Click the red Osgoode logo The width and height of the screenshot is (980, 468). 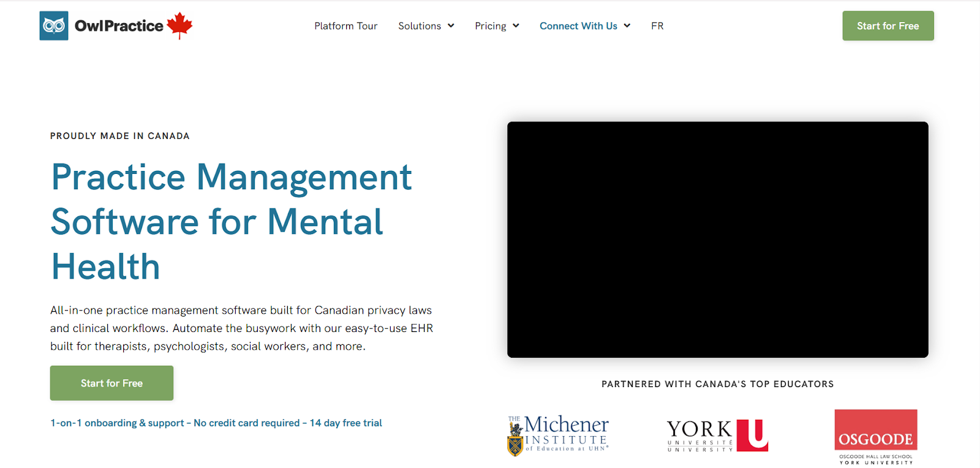[x=875, y=436]
